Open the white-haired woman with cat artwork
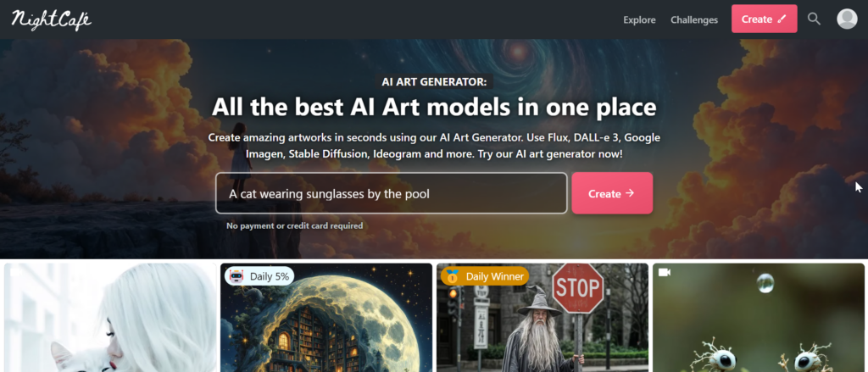 click(110, 318)
